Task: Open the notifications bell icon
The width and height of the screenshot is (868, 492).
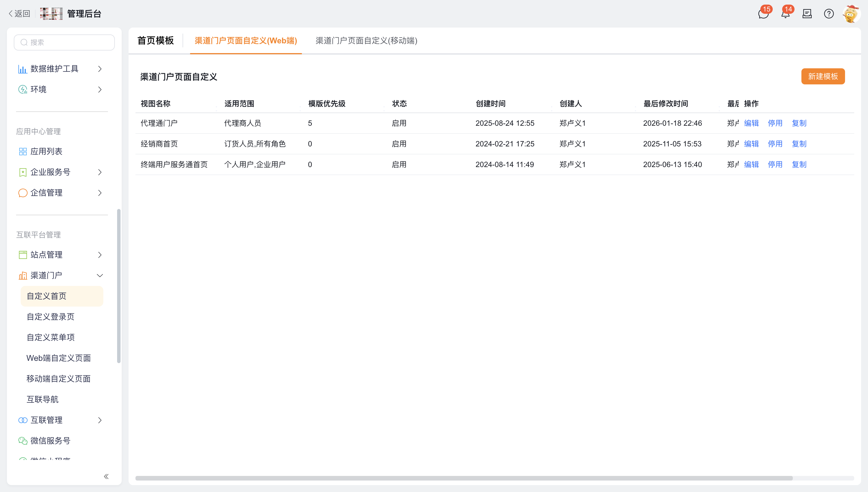Action: (785, 14)
